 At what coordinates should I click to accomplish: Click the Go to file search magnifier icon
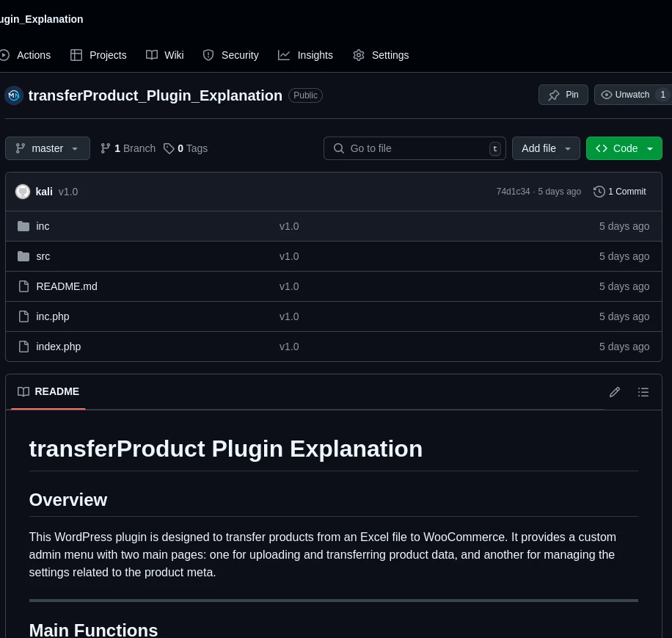click(339, 148)
